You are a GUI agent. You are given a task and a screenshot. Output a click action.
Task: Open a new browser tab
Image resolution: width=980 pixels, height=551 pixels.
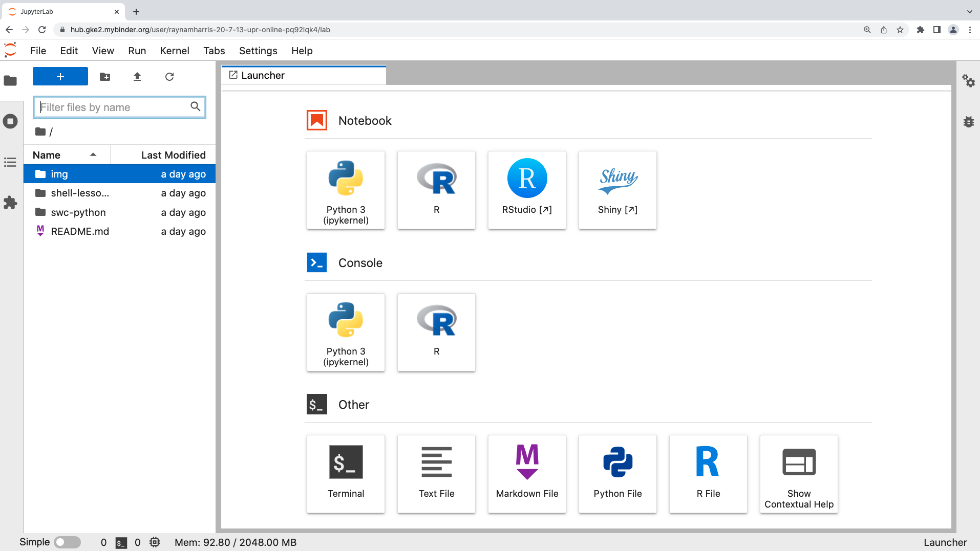[136, 12]
